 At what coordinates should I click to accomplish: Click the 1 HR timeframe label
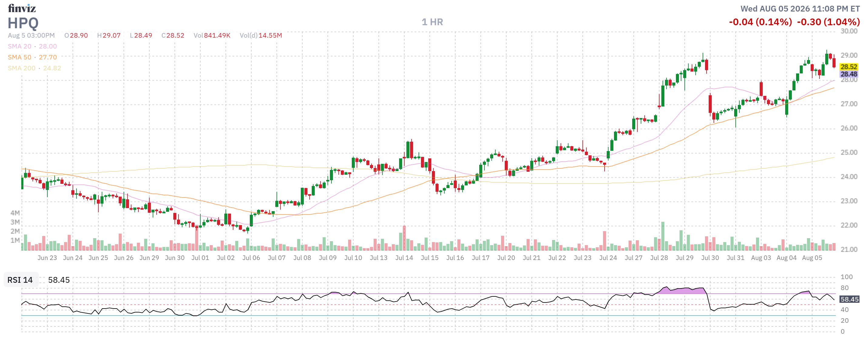point(432,22)
